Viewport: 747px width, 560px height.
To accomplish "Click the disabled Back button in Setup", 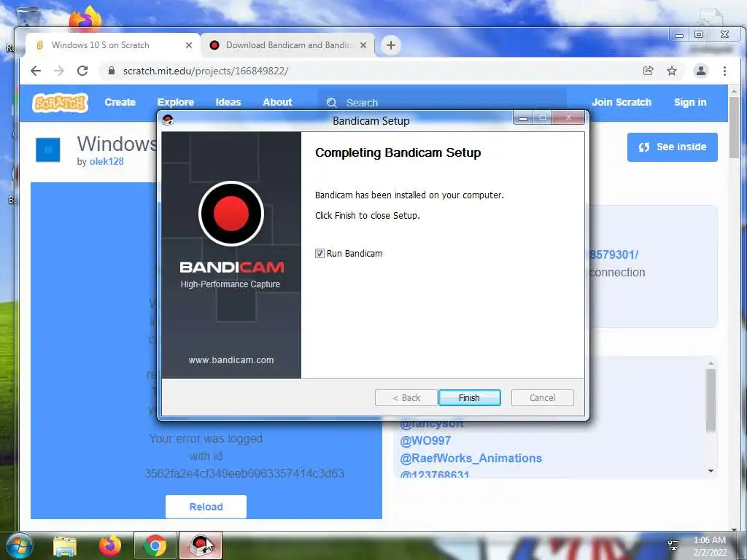I will click(406, 397).
